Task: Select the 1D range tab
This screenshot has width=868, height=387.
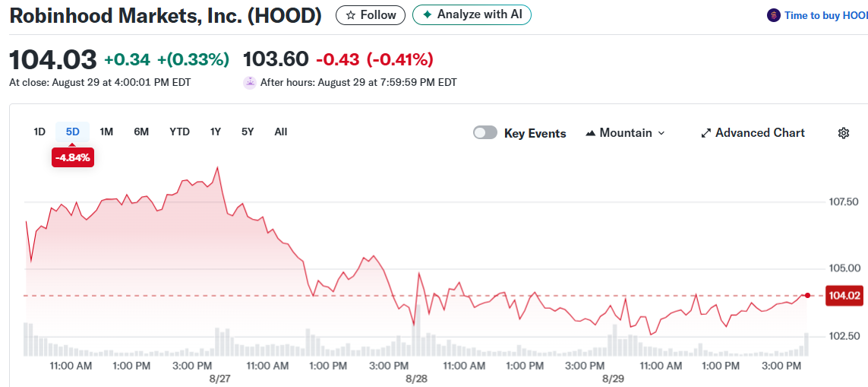Action: pyautogui.click(x=39, y=132)
